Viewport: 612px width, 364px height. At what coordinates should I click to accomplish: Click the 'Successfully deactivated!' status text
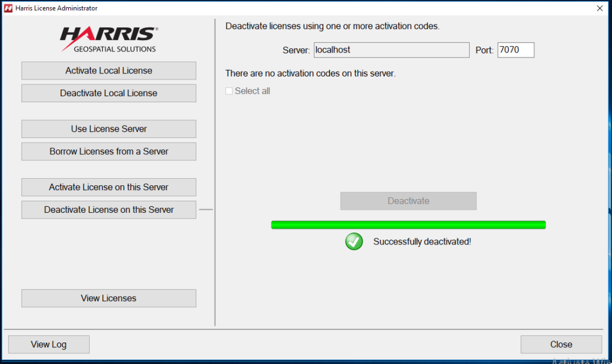[423, 242]
